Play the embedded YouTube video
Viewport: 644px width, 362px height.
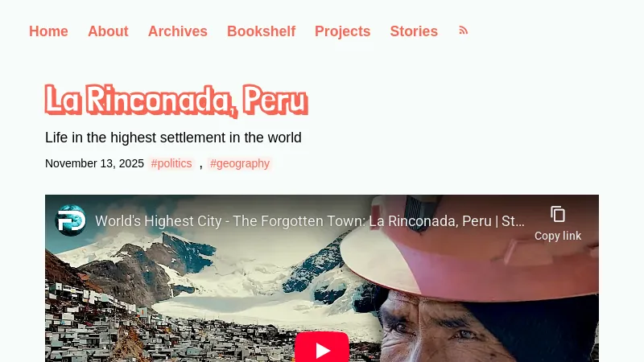click(321, 348)
